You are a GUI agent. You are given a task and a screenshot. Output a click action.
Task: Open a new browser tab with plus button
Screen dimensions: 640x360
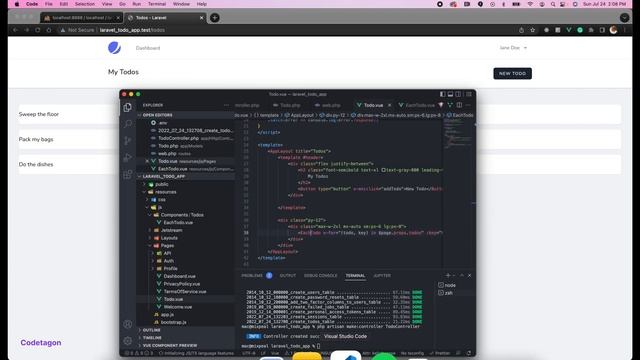(x=215, y=18)
